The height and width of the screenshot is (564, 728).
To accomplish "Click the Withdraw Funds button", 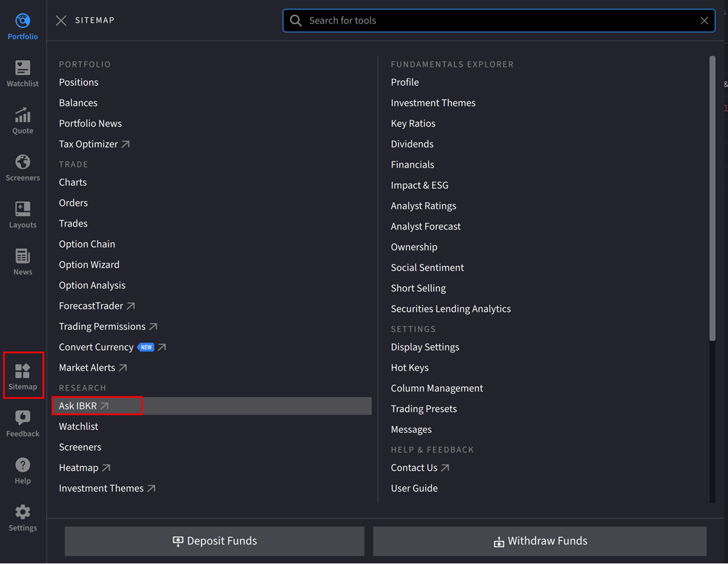I will pyautogui.click(x=540, y=541).
